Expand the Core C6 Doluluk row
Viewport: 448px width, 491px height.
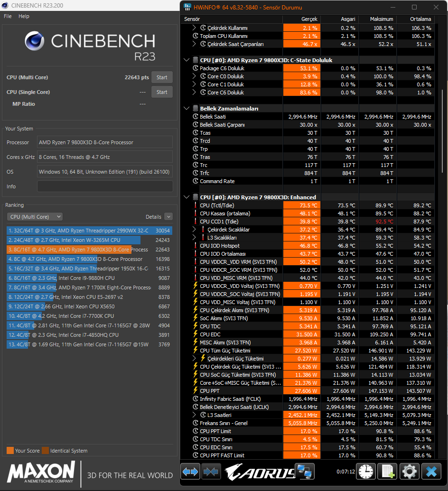coord(194,93)
